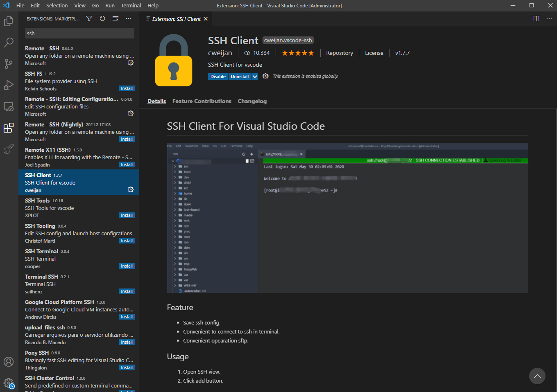The width and height of the screenshot is (557, 392).
Task: Click the extensions search box containing ssh
Action: click(79, 33)
